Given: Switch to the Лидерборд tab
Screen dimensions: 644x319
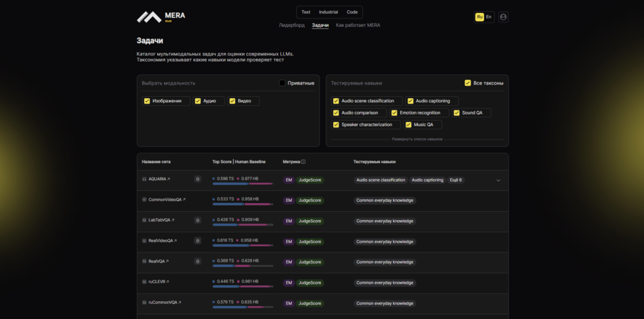Looking at the screenshot, I should point(292,25).
